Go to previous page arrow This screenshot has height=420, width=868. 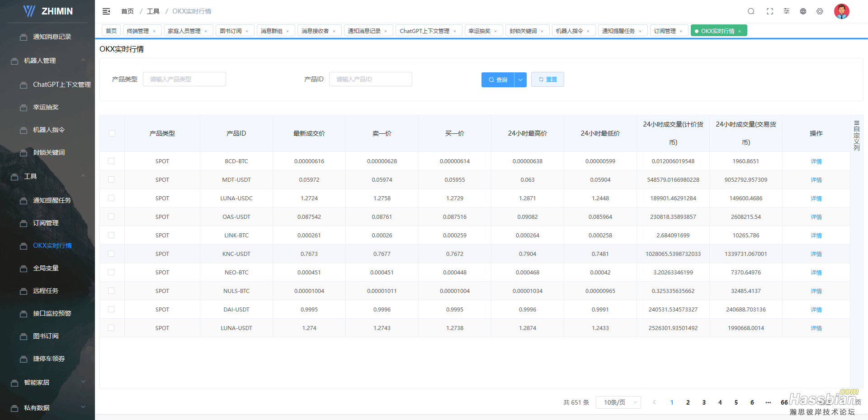pos(654,402)
